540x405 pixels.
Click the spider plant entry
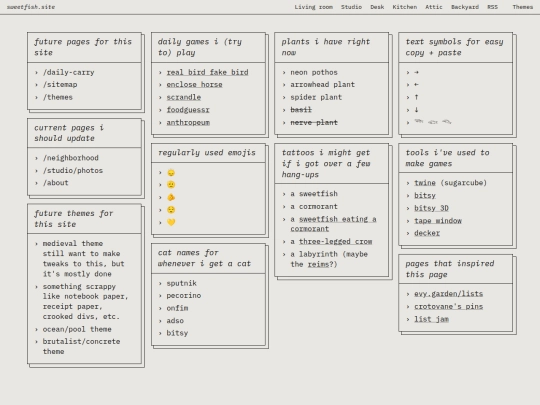tap(316, 97)
